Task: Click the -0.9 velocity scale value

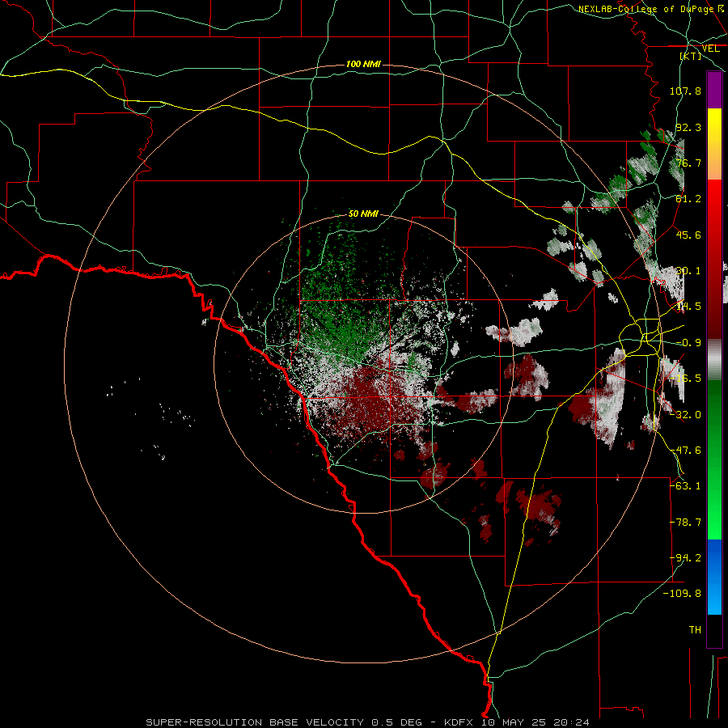Action: [688, 343]
